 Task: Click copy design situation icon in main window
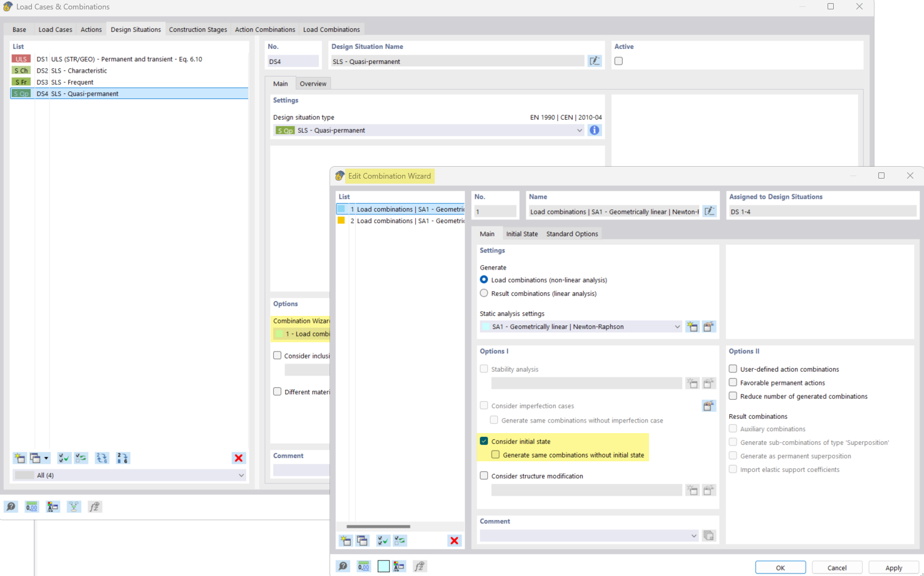coord(36,458)
